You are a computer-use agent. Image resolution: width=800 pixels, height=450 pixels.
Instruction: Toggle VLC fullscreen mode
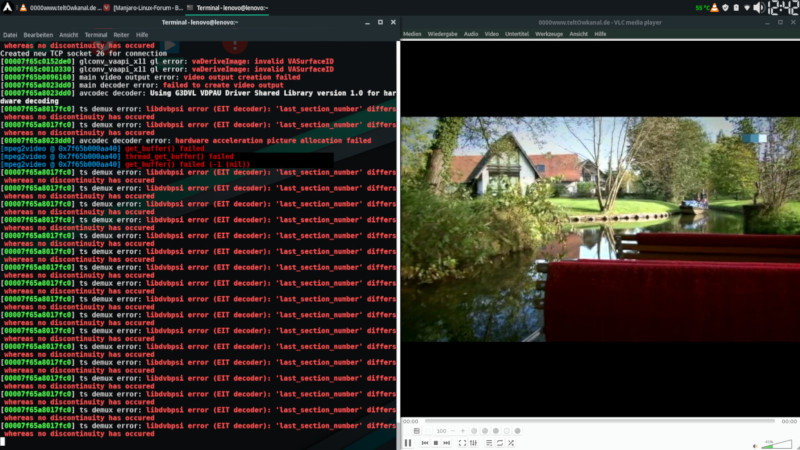coord(463,442)
